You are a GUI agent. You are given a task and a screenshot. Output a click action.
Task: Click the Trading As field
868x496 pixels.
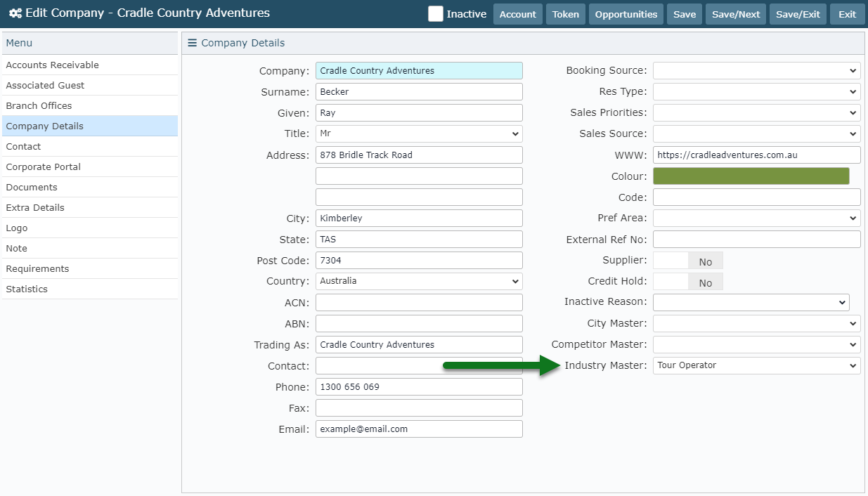coord(419,344)
